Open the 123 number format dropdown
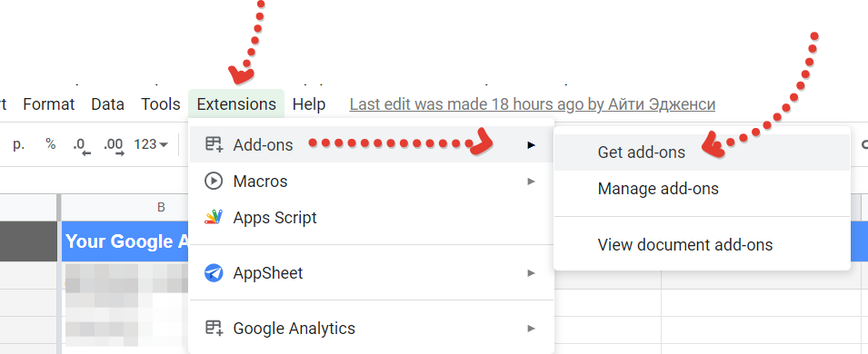This screenshot has height=354, width=868. click(x=151, y=144)
